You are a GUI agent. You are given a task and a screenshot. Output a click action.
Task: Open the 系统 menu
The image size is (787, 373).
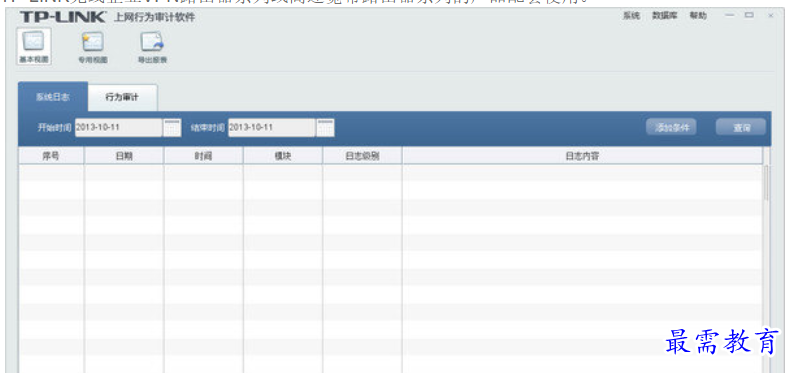click(x=631, y=16)
